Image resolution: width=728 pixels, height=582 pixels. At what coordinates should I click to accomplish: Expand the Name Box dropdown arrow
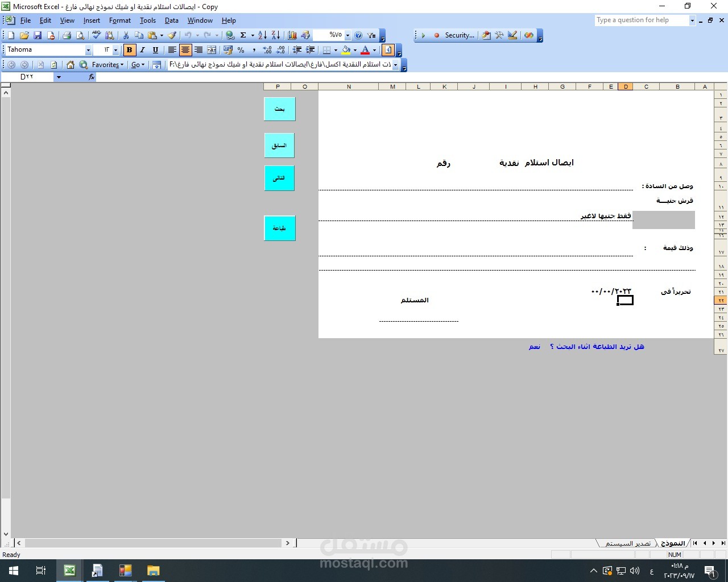tap(59, 77)
